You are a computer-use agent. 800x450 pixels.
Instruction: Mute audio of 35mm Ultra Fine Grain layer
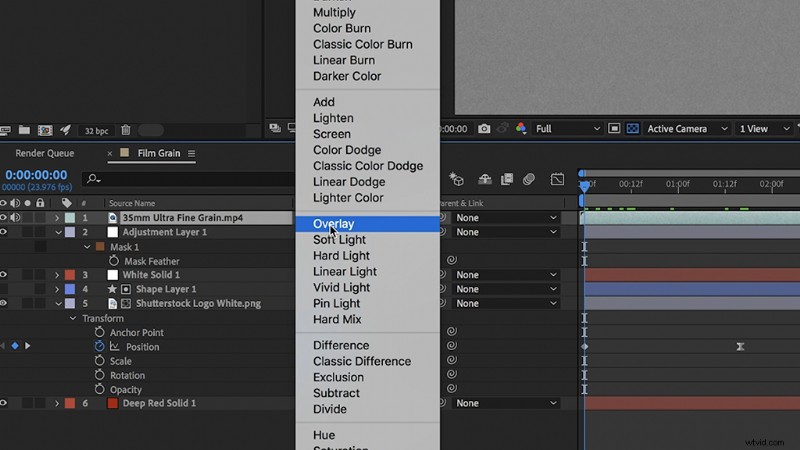pos(15,217)
